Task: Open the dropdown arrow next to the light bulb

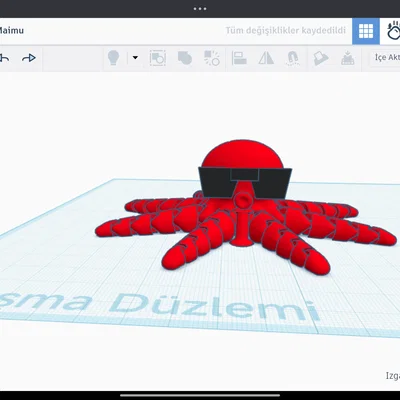Action: 135,58
